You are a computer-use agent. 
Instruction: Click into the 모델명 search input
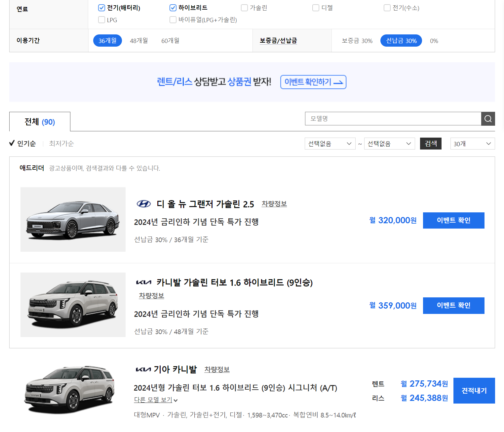point(393,118)
